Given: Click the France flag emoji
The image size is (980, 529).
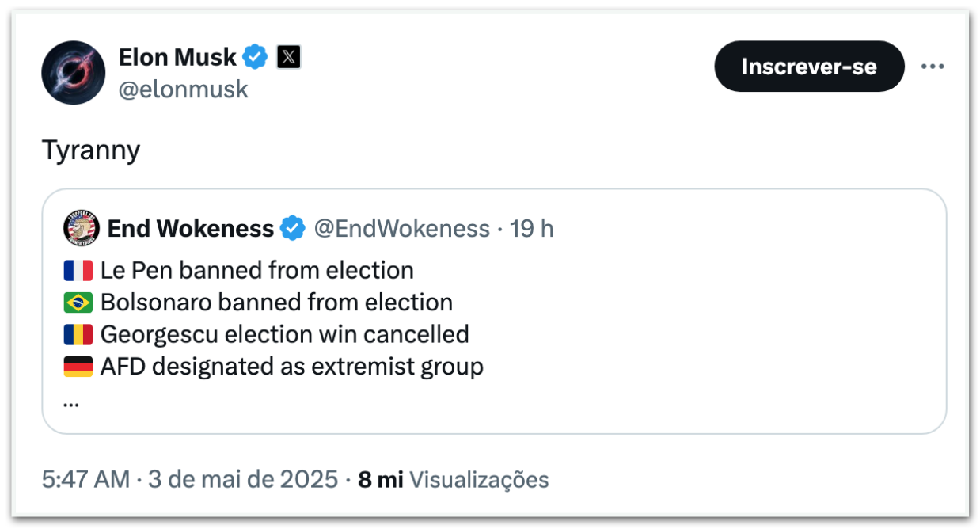Looking at the screenshot, I should coord(78,271).
